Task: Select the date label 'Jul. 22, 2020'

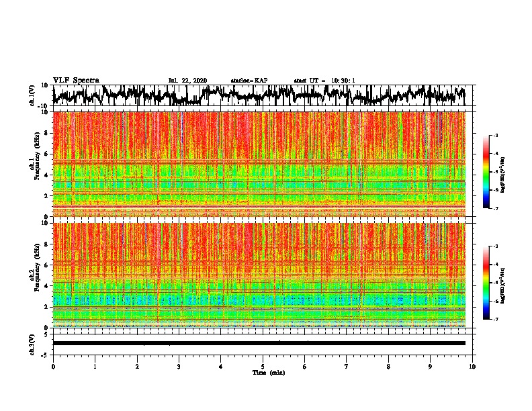Action: [x=187, y=81]
